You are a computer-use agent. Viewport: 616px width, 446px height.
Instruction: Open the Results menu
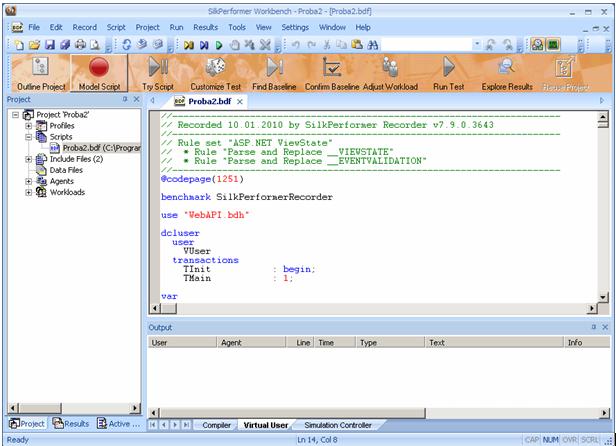click(x=205, y=28)
